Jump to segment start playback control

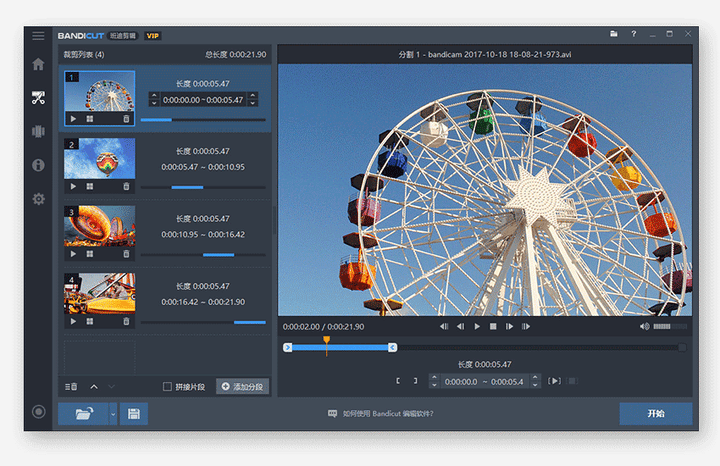point(444,326)
